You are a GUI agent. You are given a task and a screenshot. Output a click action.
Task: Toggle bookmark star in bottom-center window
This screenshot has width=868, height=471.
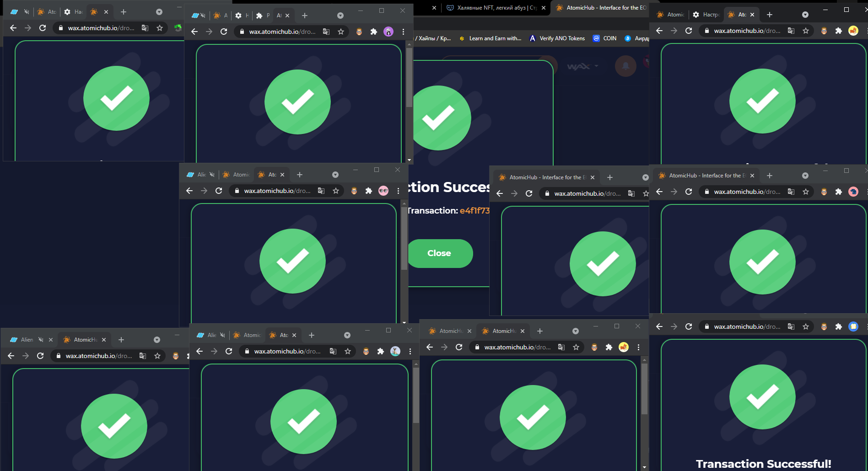click(x=348, y=351)
